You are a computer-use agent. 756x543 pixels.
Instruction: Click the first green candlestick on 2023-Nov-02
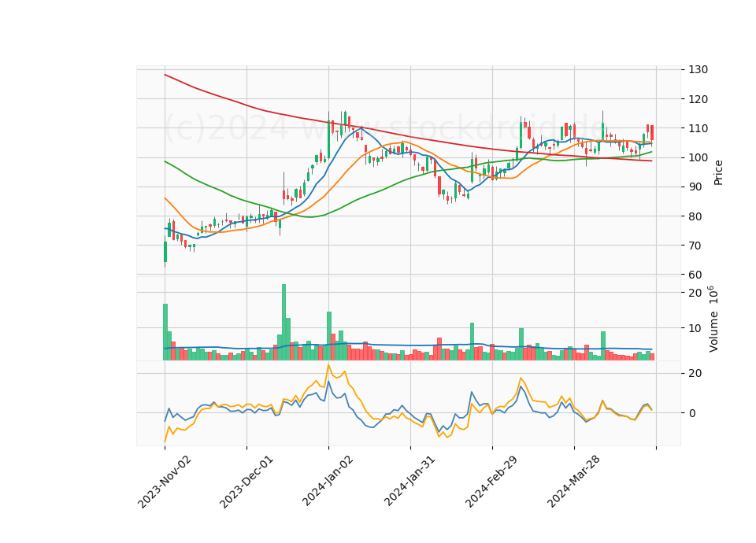coord(165,252)
